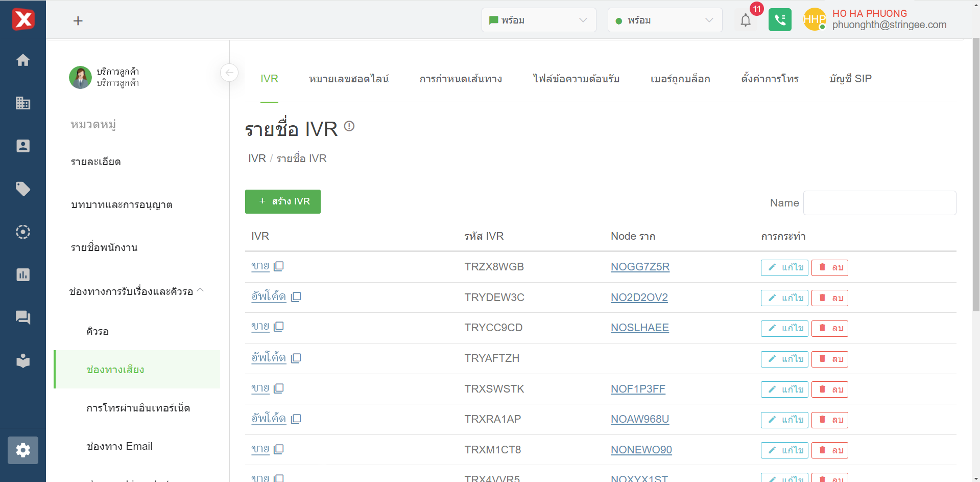This screenshot has height=482, width=980.
Task: Switch to the บัญชี SIP tab
Action: pyautogui.click(x=850, y=79)
